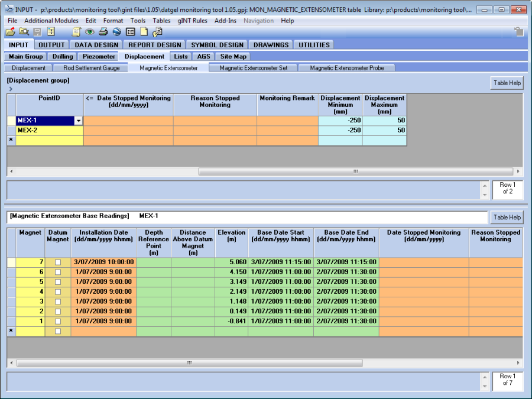Open the MEX-1 PointID dropdown arrow
This screenshot has width=532, height=399.
[78, 121]
